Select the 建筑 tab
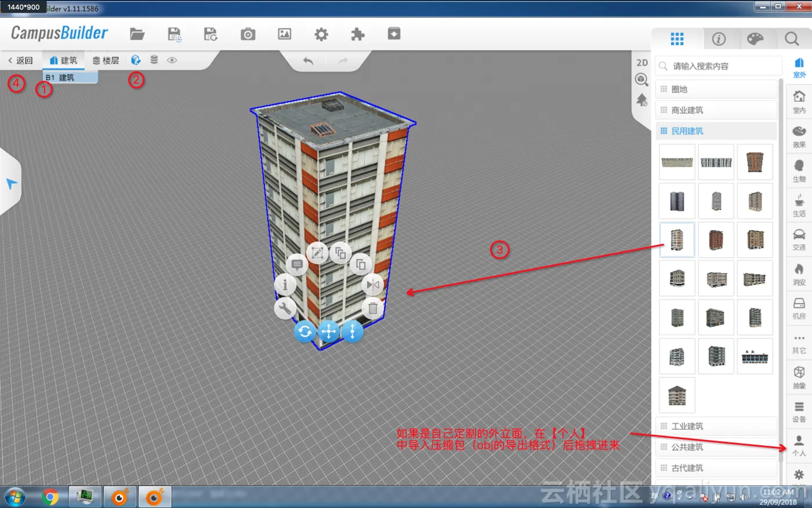Screen dimensions: 812x508 pyautogui.click(x=64, y=60)
